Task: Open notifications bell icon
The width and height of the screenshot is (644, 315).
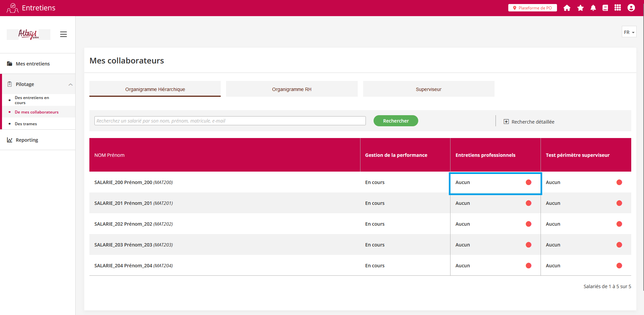Action: (x=593, y=8)
